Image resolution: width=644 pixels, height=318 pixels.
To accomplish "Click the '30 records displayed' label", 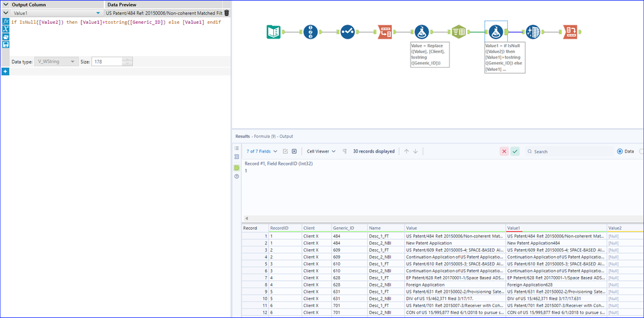I will point(374,151).
